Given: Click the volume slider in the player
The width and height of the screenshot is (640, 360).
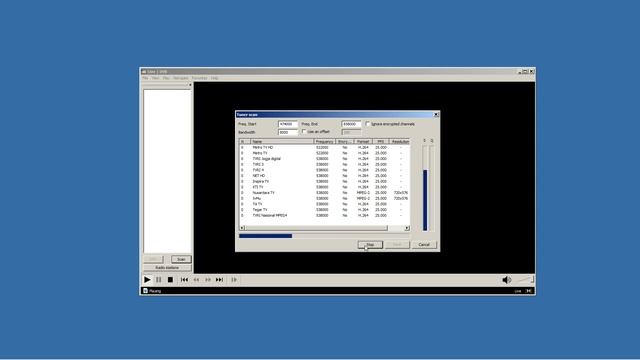Looking at the screenshot, I should (x=525, y=280).
